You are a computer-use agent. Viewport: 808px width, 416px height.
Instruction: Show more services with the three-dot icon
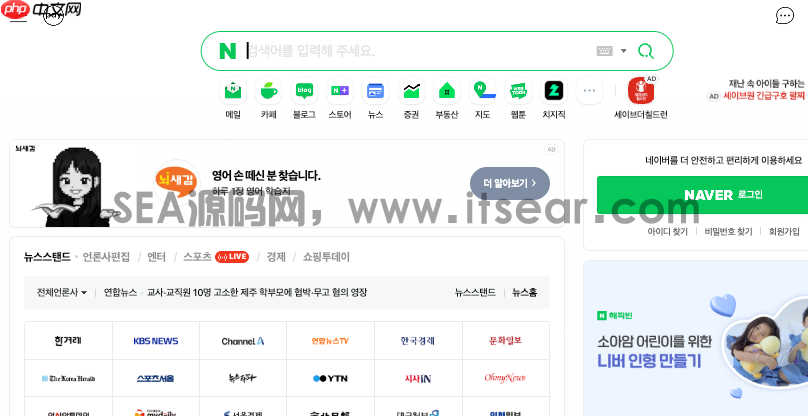pos(590,91)
